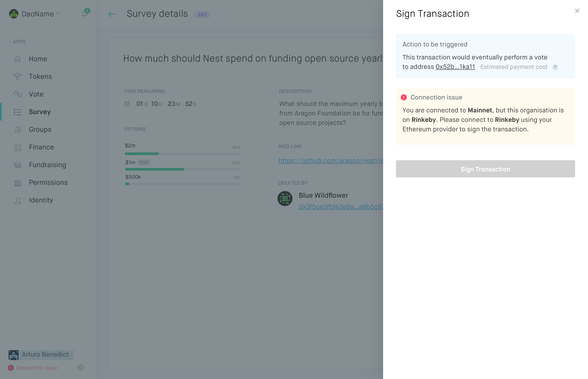Viewport: 588px width, 379px height.
Task: Click the back arrow next to Survey details
Action: tap(112, 14)
